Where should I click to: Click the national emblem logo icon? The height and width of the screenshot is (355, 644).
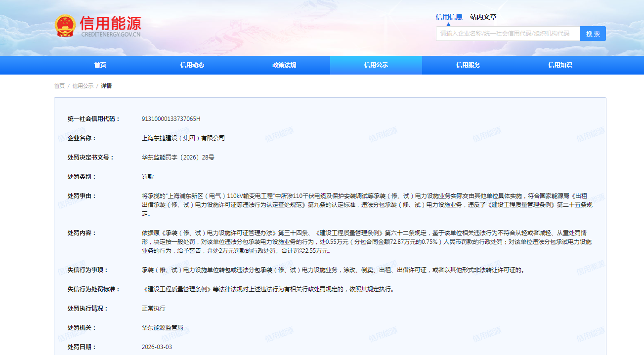(x=65, y=26)
